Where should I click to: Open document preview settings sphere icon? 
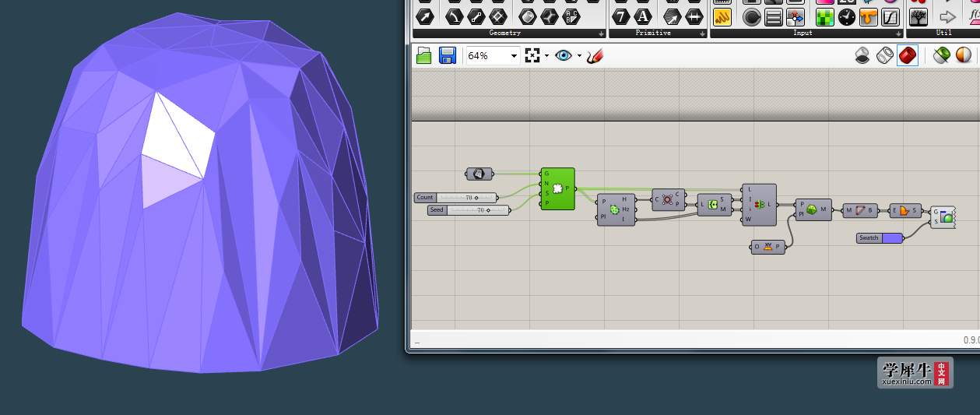tap(964, 55)
